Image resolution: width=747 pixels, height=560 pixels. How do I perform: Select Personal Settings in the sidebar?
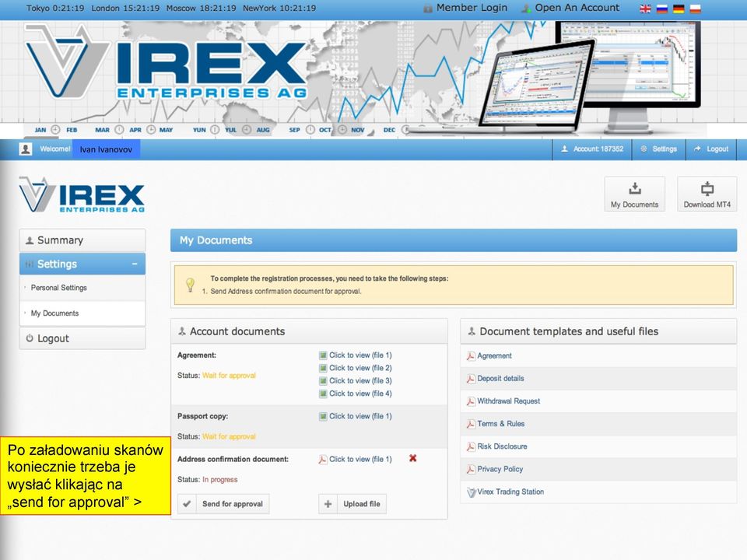pyautogui.click(x=82, y=288)
